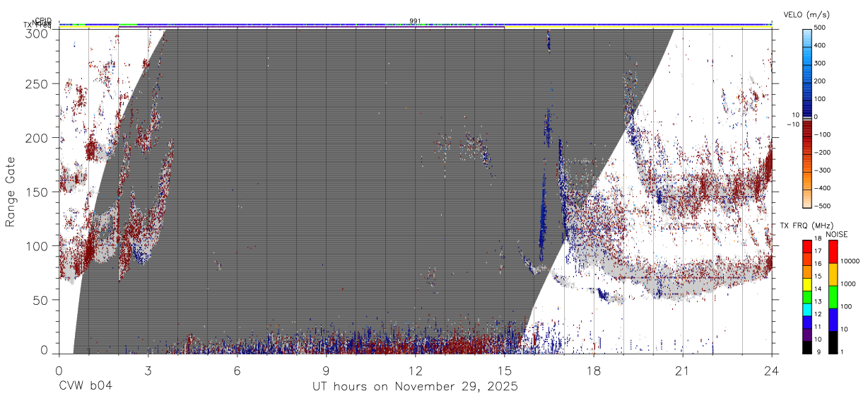Viewport: 868px width, 401px height.
Task: Click velocity colorbar label '−500'
Action: point(822,207)
